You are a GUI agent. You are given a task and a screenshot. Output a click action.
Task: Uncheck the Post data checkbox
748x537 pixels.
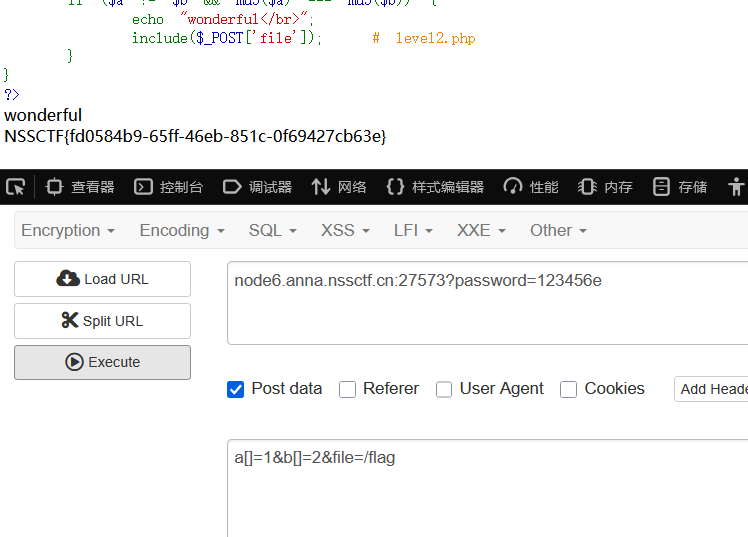[x=236, y=389]
